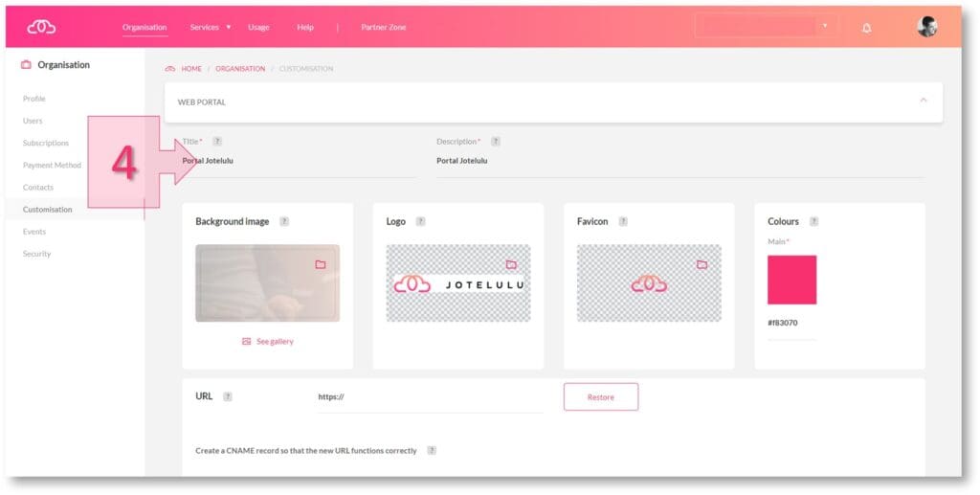Screen dimensions: 980x495
Task: Collapse the Web Portal section
Action: 923,101
